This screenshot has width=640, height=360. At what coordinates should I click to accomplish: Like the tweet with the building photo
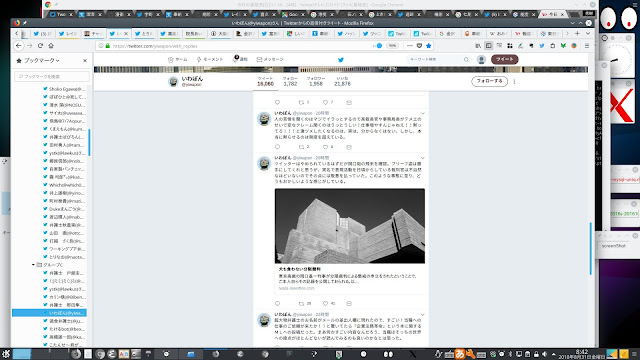click(x=325, y=304)
